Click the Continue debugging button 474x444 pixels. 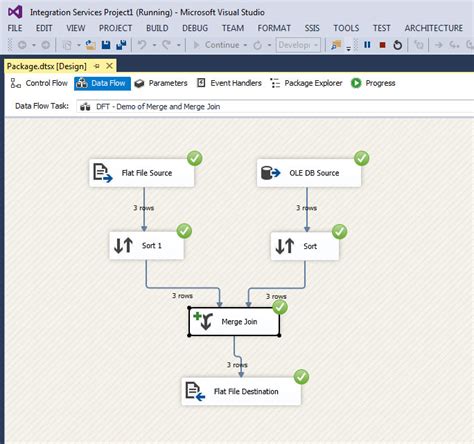[x=216, y=45]
